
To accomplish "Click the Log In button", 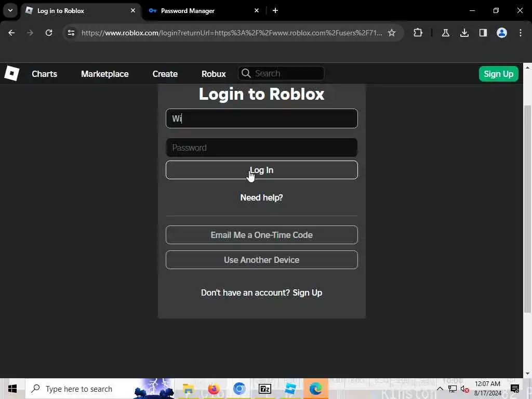I will click(x=262, y=170).
